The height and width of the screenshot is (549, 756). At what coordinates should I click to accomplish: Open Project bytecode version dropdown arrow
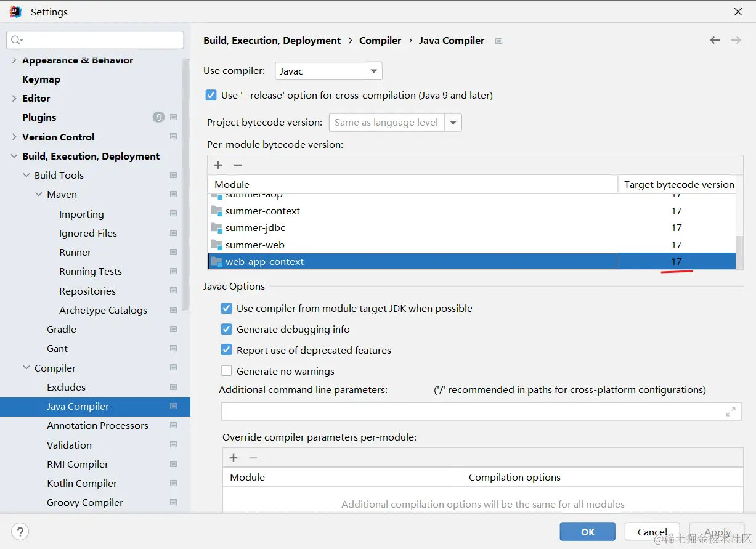pos(453,122)
